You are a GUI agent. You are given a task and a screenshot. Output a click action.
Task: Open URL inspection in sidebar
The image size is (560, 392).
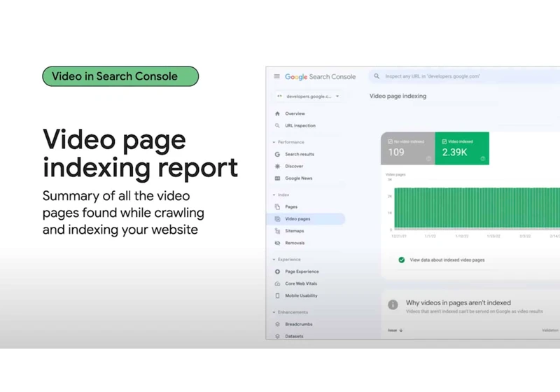(300, 126)
